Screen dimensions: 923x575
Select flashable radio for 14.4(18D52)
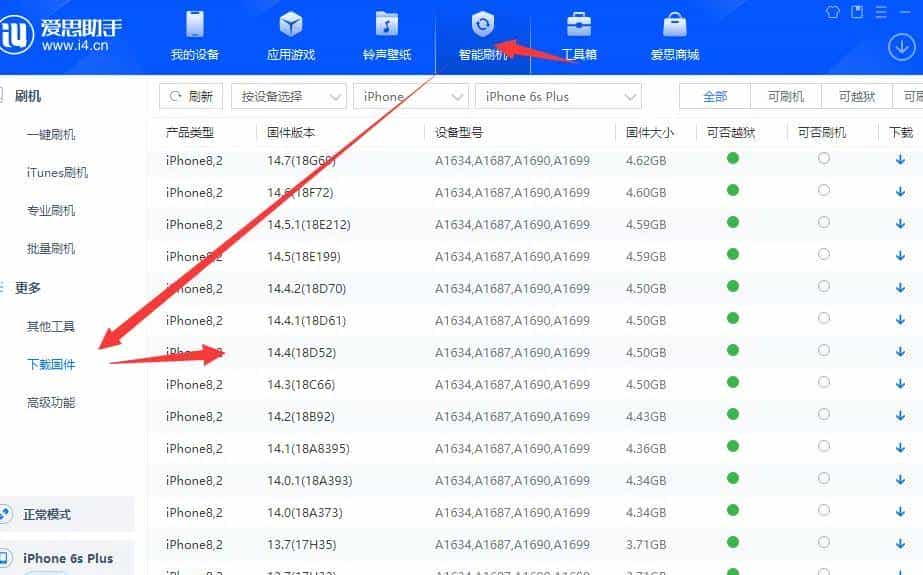[824, 350]
